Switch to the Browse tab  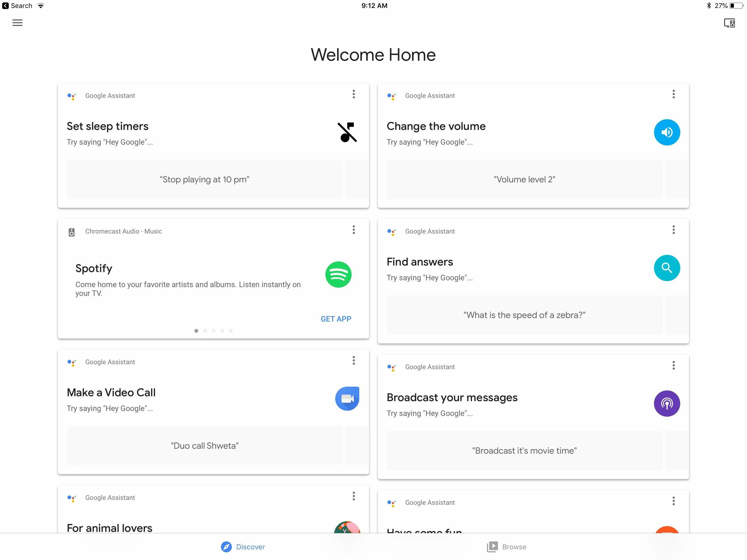pyautogui.click(x=507, y=547)
